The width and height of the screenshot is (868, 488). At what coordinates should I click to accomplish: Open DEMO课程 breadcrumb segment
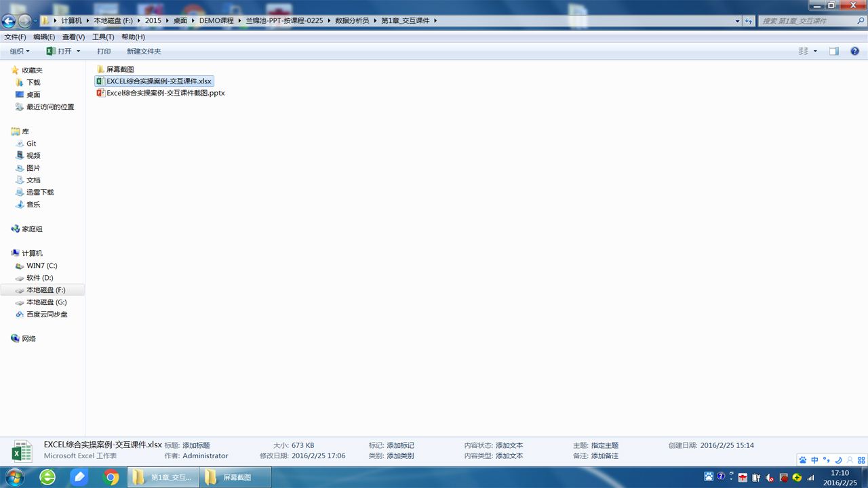click(216, 21)
